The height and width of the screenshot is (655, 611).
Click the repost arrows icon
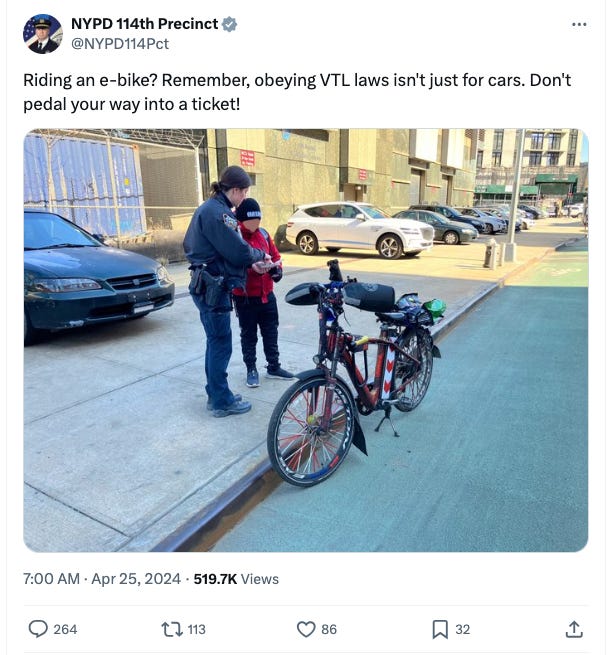click(172, 629)
